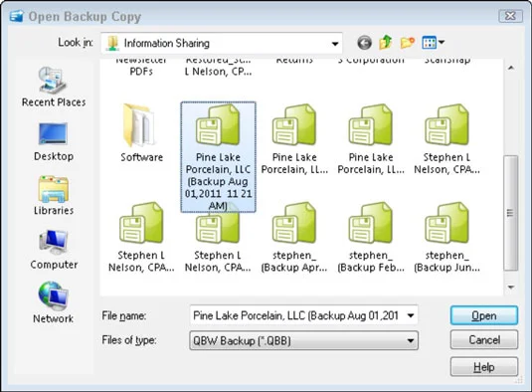Select stephen_ Backup Jun file
The image size is (532, 392).
pos(447,238)
